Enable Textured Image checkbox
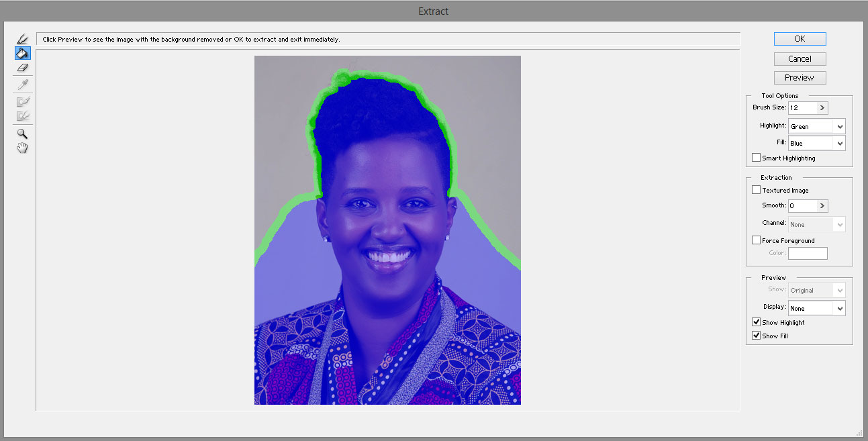 pos(757,190)
